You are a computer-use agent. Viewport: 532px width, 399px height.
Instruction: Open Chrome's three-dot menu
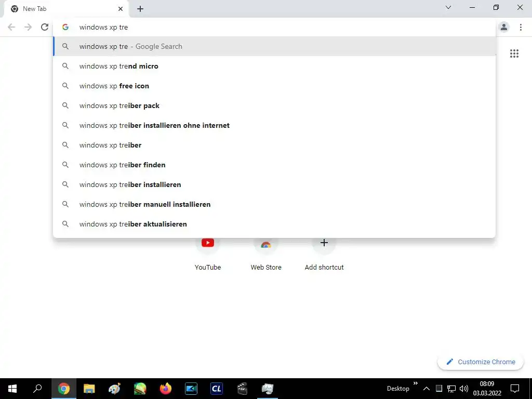[x=521, y=27]
